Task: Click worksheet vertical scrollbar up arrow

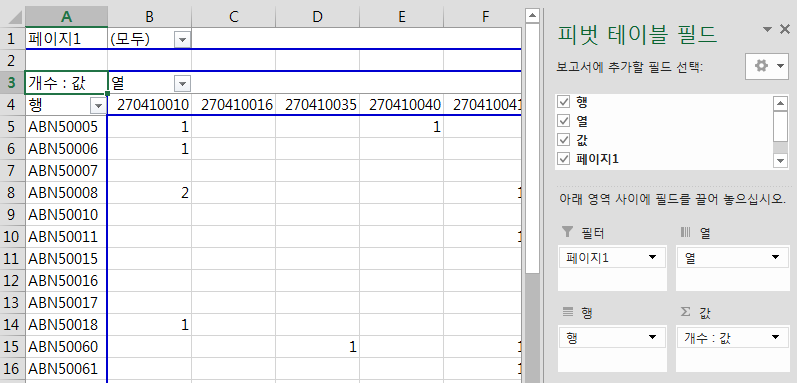Action: click(x=532, y=15)
